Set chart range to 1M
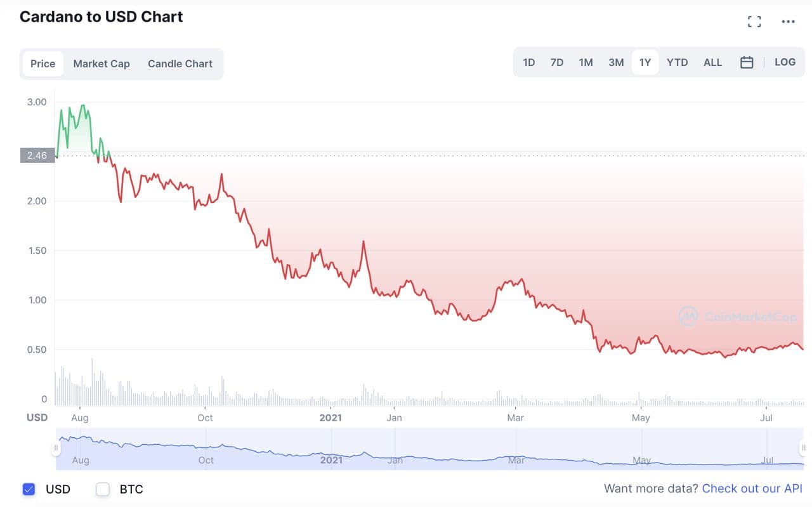 pos(586,62)
